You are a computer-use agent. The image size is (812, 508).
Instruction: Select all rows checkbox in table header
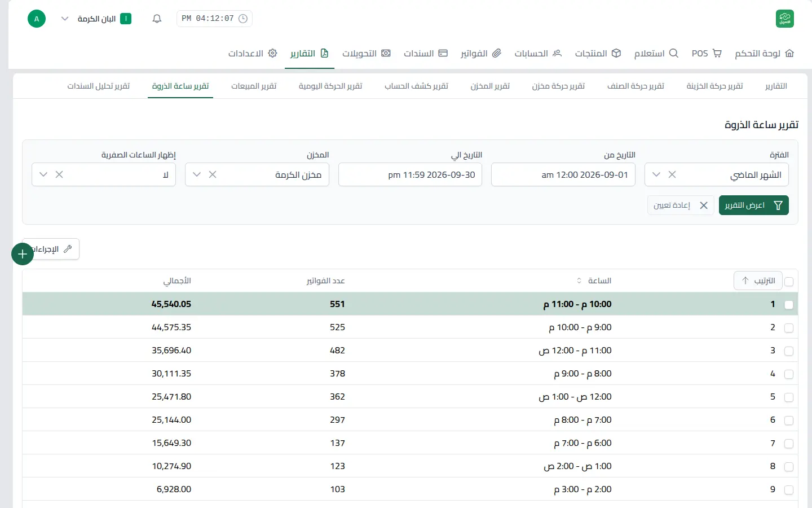point(789,282)
